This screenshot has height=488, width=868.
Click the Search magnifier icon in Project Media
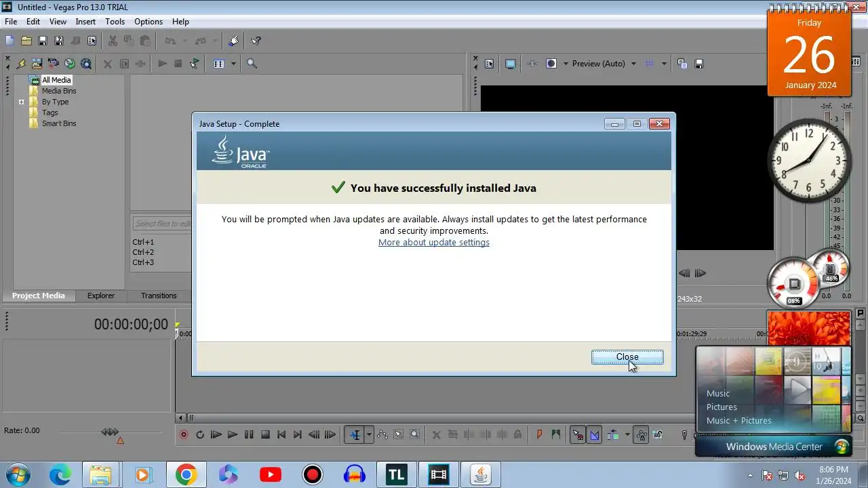(252, 64)
